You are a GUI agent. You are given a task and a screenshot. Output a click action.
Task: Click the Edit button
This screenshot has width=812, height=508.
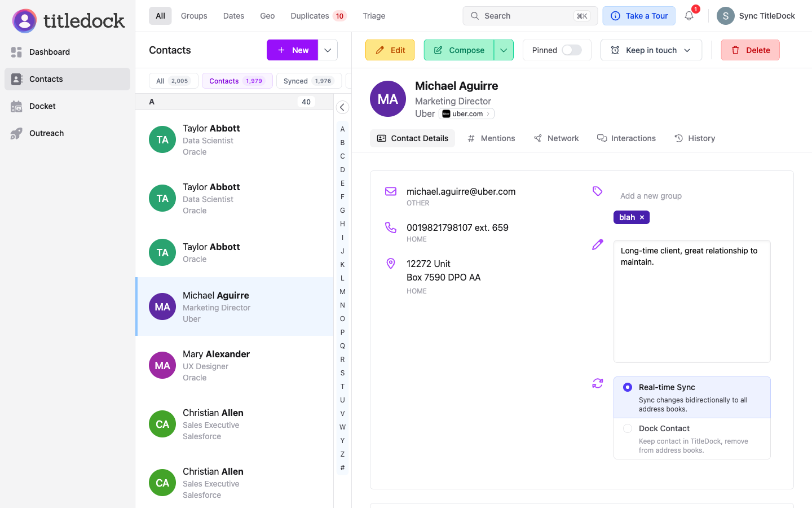(390, 50)
